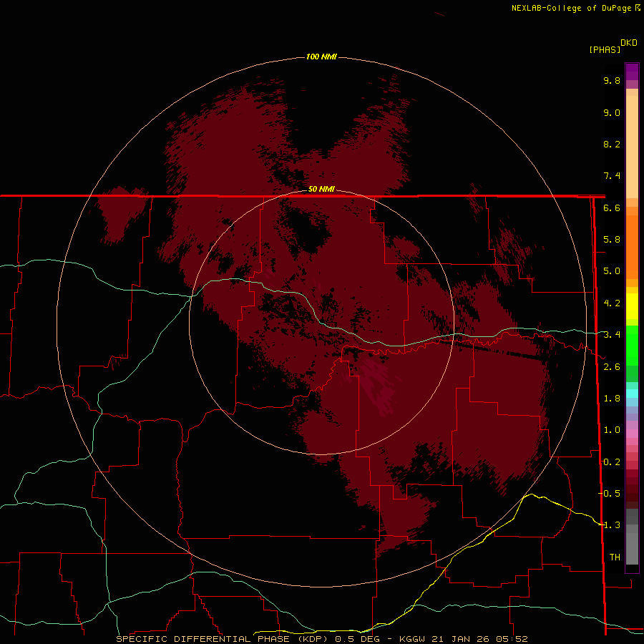The width and height of the screenshot is (644, 644).
Task: Click 'SPECIFIC DIFFERENTIAL PHASE' in the caption
Action: point(204,639)
